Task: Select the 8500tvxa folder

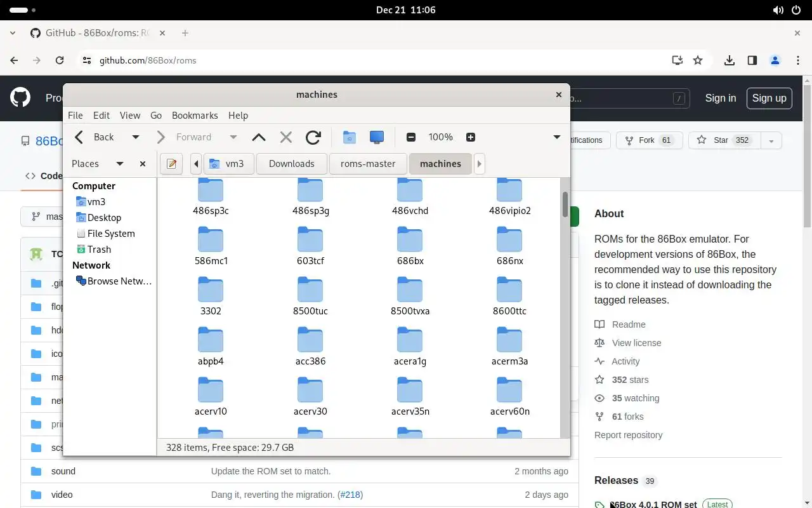Action: [410, 297]
